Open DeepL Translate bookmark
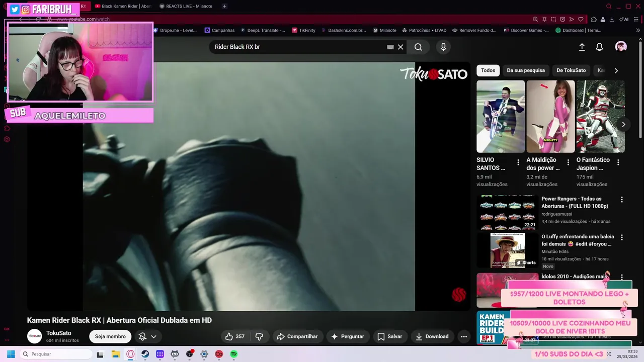This screenshot has width=644, height=362. [263, 30]
